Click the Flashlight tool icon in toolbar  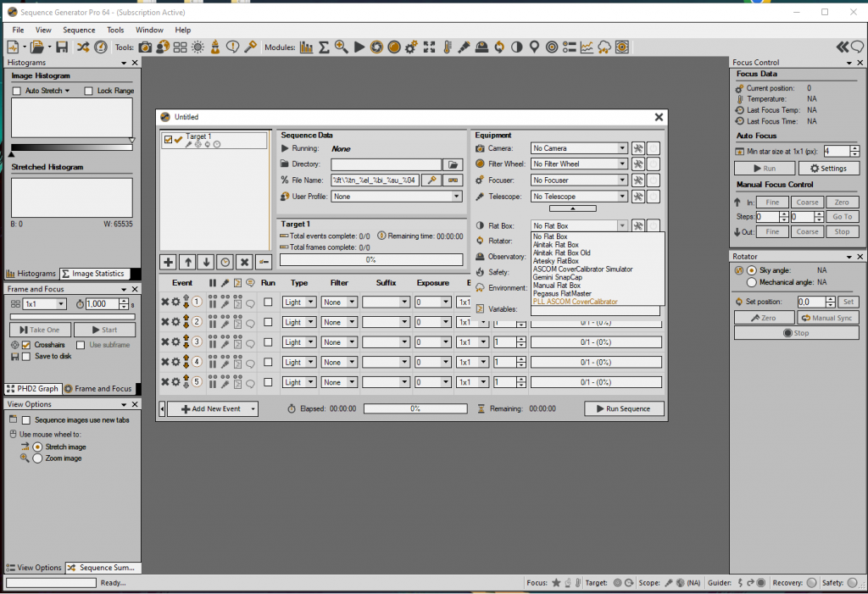pos(465,47)
